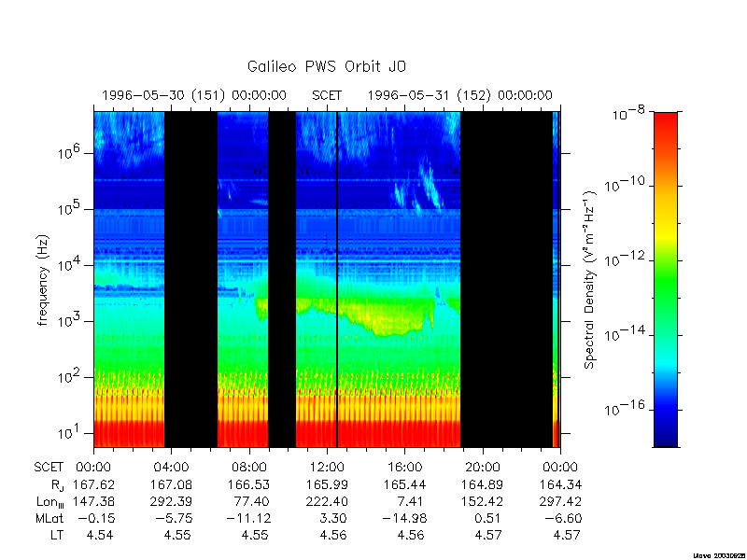Click the frequency (Hz) axis label
Screen dimensions: 747x560
pyautogui.click(x=43, y=280)
